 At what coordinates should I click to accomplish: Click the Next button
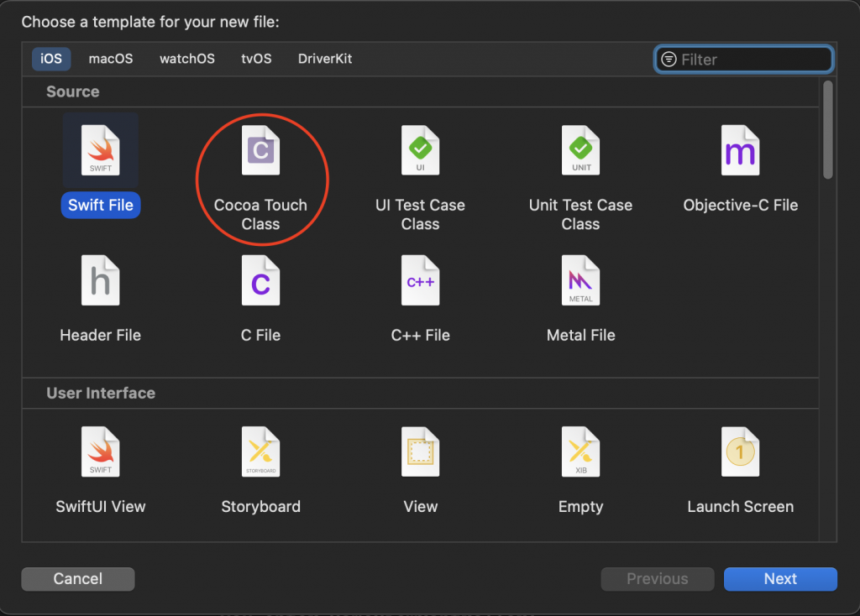(780, 579)
